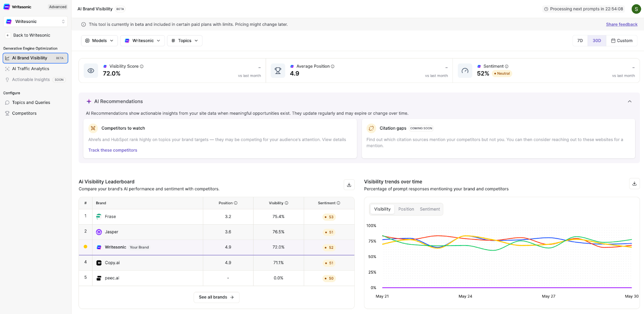Click the Frase brand logo icon
Screen dimensions: 644x314
tap(99, 217)
